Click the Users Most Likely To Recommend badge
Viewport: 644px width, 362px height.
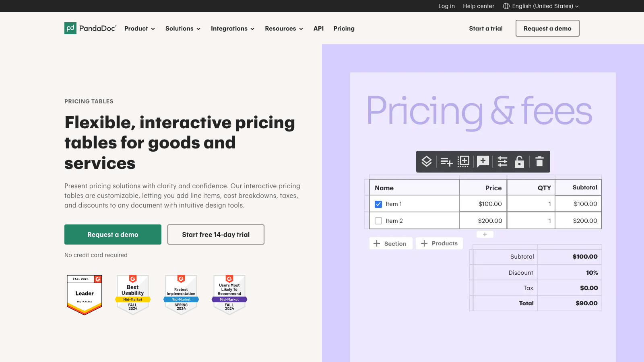229,295
